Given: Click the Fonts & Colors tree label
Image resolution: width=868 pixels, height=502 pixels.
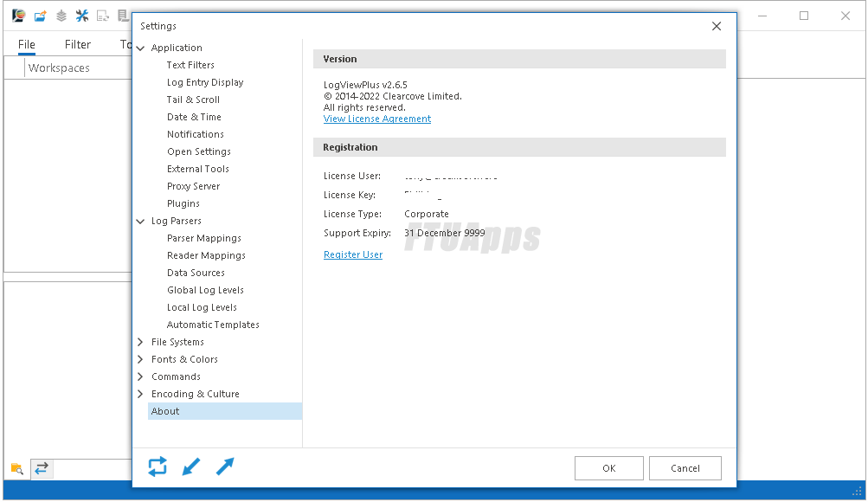Looking at the screenshot, I should coord(185,359).
